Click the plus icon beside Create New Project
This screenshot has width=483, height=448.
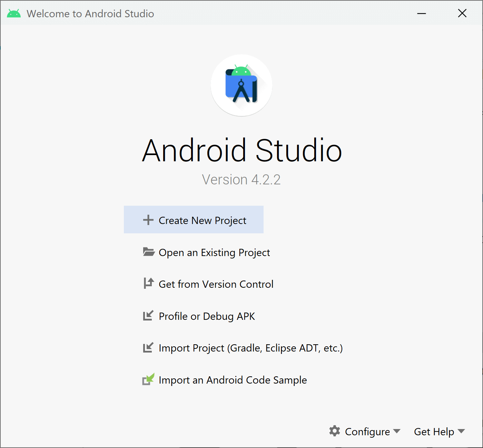click(x=148, y=220)
